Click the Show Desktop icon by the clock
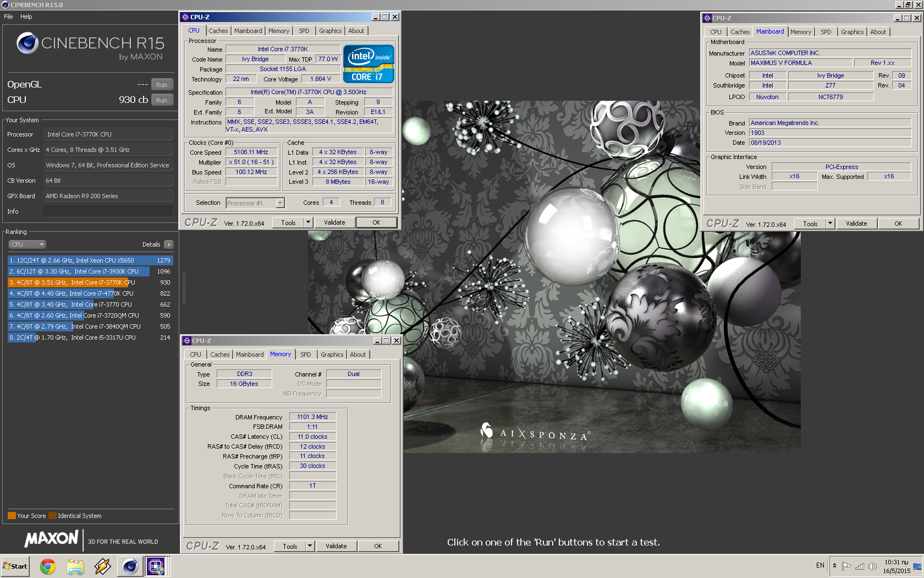 pos(917,566)
